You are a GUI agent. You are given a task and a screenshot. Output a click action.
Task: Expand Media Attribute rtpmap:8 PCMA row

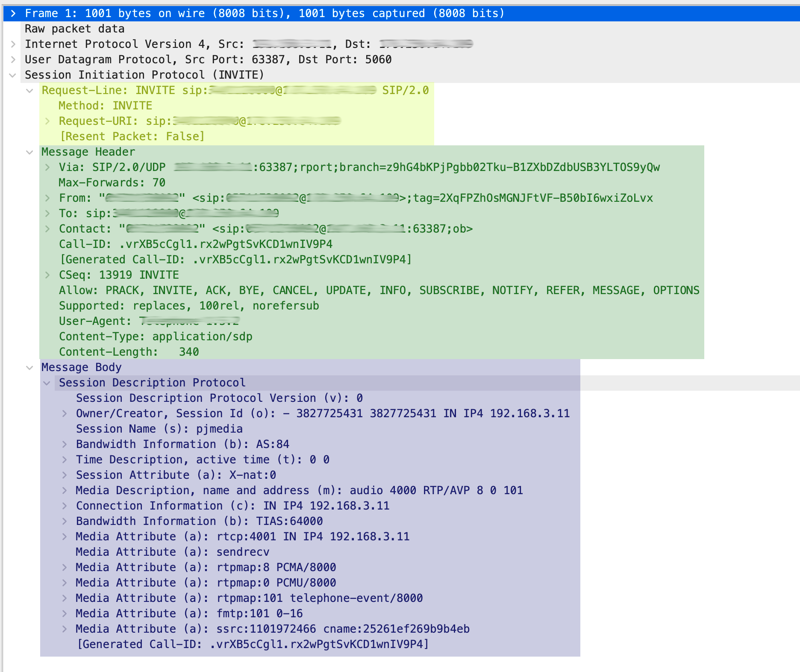[65, 567]
